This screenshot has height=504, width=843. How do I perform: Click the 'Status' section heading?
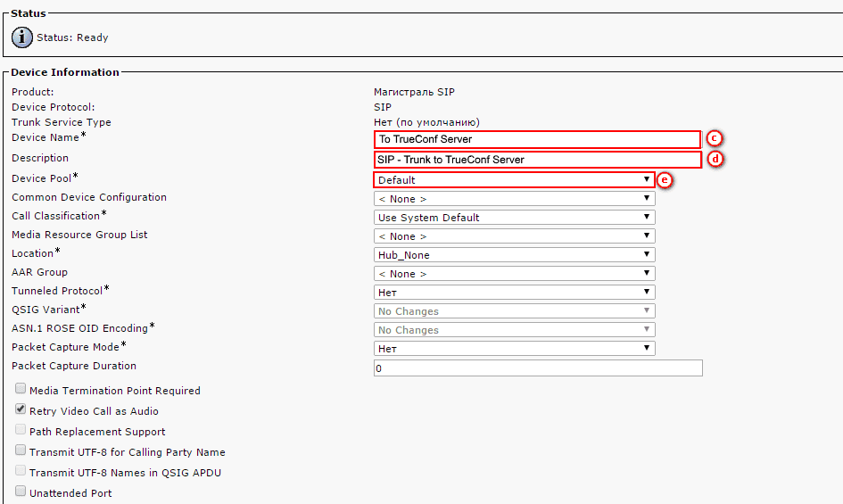[29, 13]
